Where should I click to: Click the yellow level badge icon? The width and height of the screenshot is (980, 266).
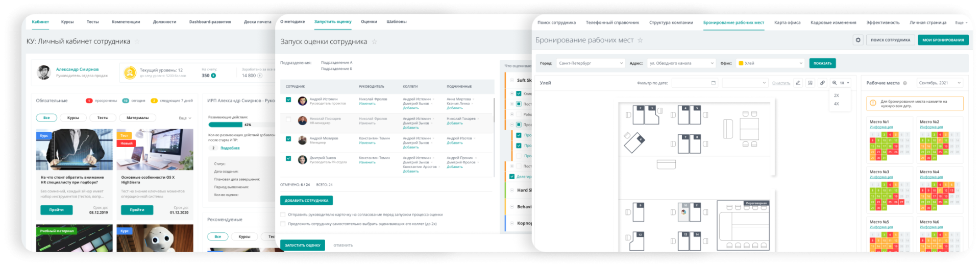[x=130, y=73]
